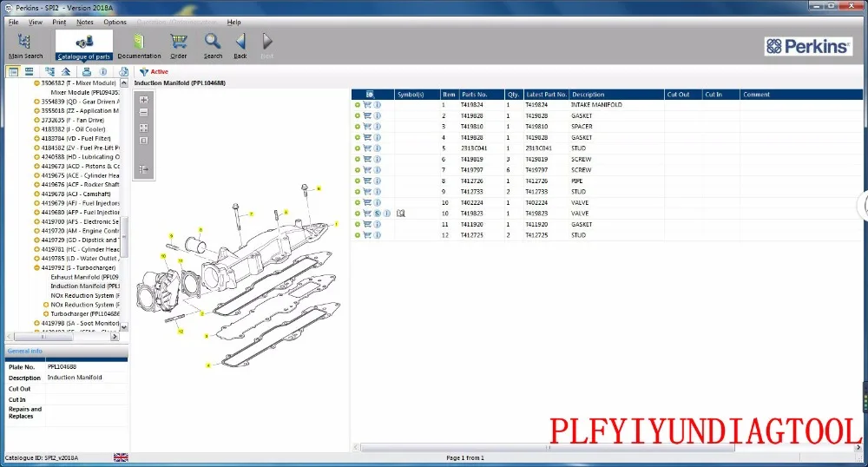Image resolution: width=868 pixels, height=467 pixels.
Task: Click the info icon in the small toolbar
Action: click(103, 71)
